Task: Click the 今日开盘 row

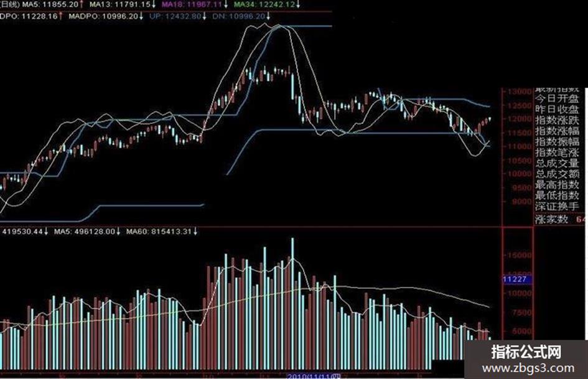Action: point(558,99)
